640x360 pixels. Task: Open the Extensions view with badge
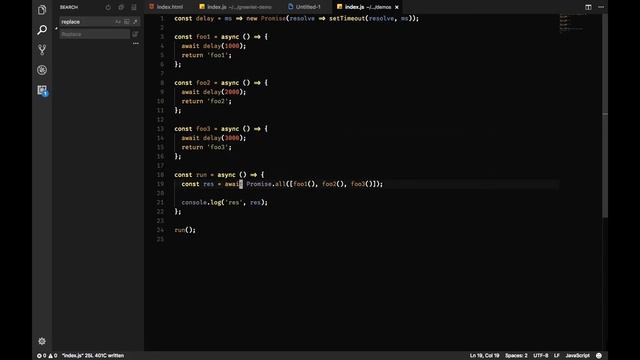click(x=42, y=90)
